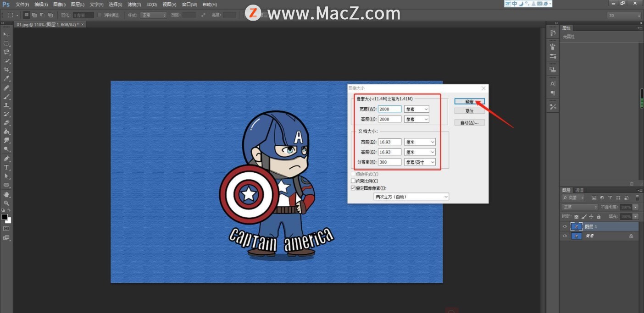Viewport: 644px width, 313px height.
Task: Click the background color white swatch
Action: tap(9, 220)
